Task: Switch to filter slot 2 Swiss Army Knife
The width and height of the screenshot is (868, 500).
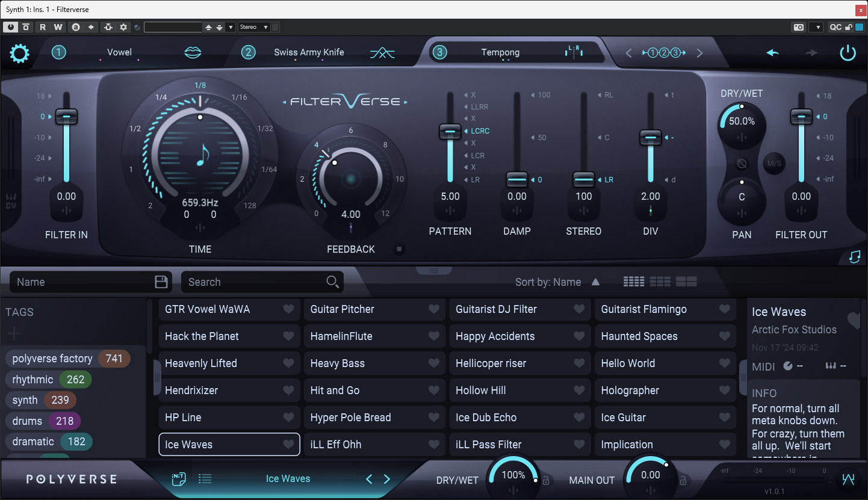Action: click(x=309, y=52)
